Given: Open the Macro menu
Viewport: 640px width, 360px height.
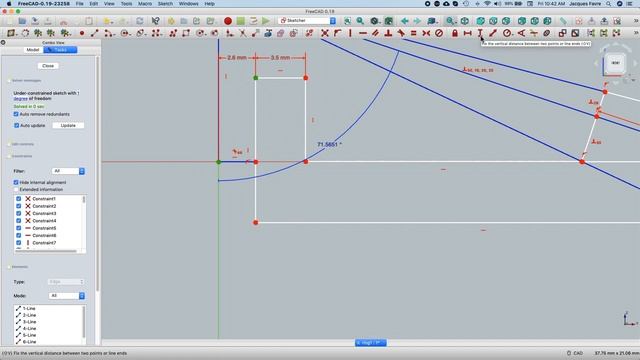Looking at the screenshot, I should pyautogui.click(x=145, y=4).
